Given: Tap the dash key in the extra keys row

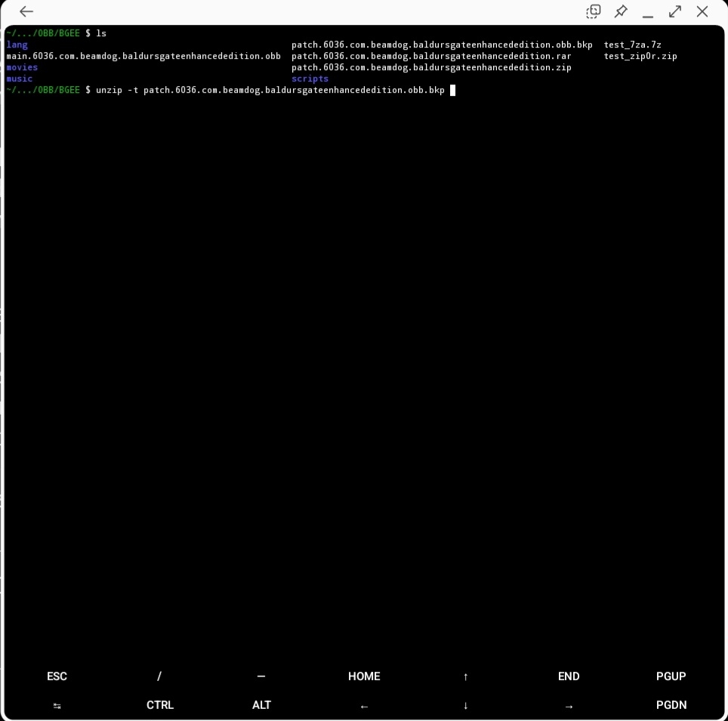Looking at the screenshot, I should [x=261, y=676].
